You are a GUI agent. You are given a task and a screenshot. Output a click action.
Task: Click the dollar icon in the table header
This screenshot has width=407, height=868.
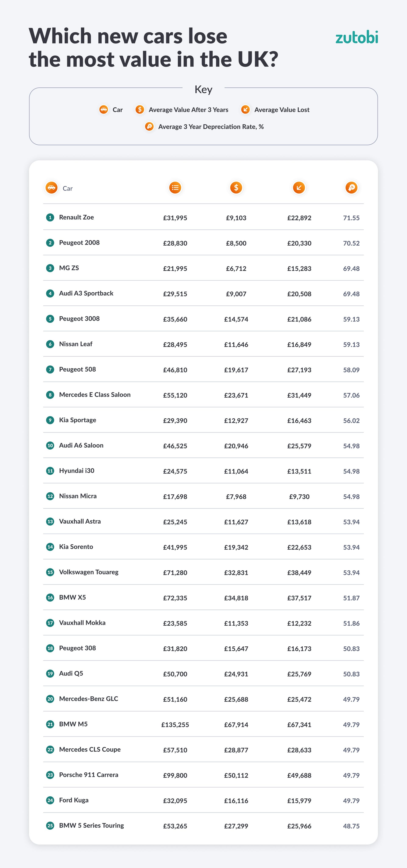[x=236, y=188]
